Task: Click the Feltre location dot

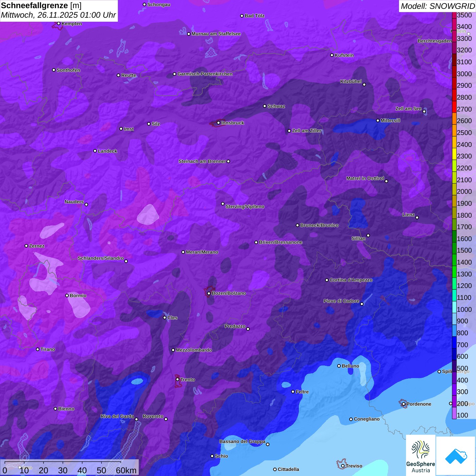Action: pos(293,392)
